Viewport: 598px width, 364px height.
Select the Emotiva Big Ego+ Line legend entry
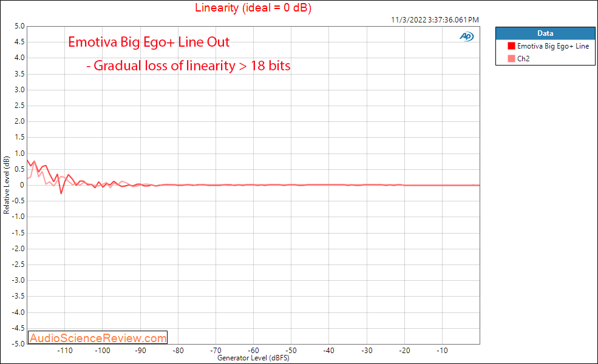552,45
